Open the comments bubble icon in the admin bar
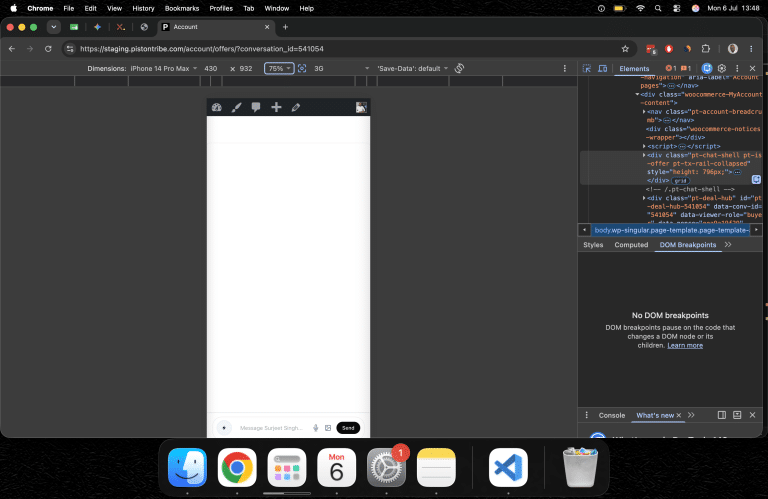The width and height of the screenshot is (768, 499). [256, 107]
